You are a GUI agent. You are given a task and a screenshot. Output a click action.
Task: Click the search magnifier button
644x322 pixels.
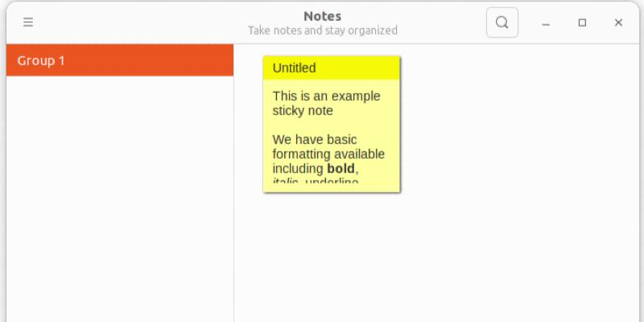(x=502, y=23)
